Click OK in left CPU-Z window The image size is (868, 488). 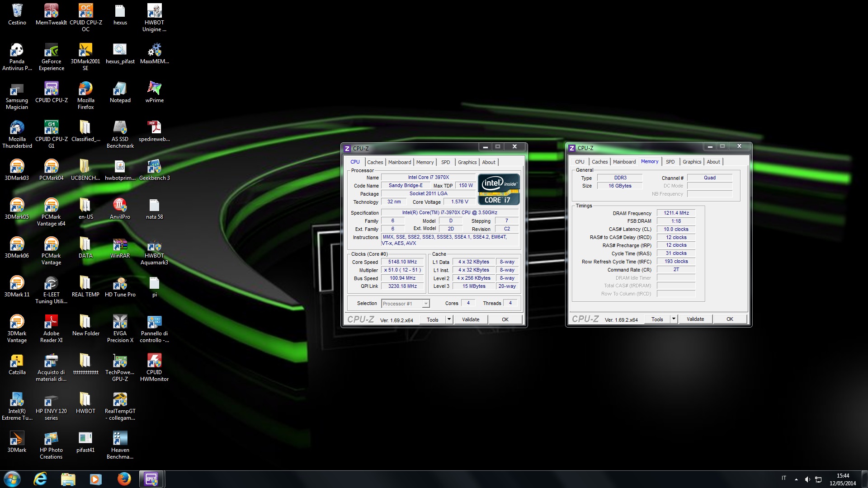click(505, 319)
